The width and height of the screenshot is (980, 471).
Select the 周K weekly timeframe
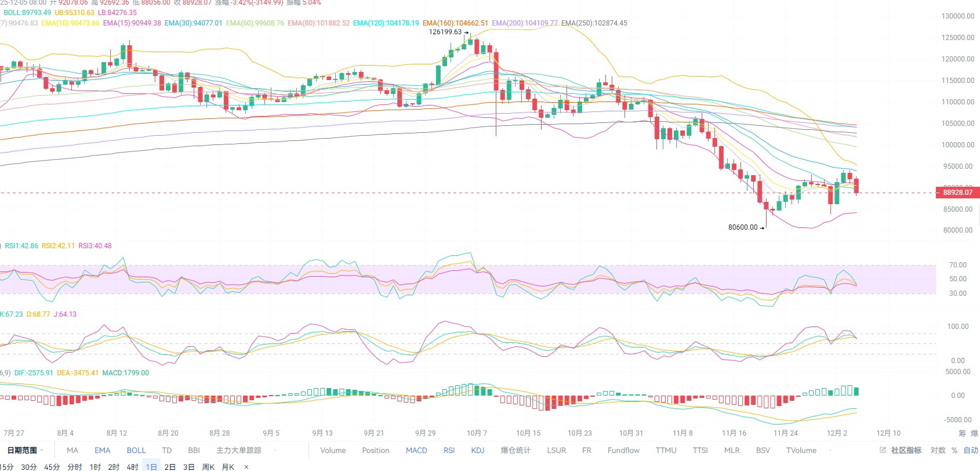tap(208, 467)
